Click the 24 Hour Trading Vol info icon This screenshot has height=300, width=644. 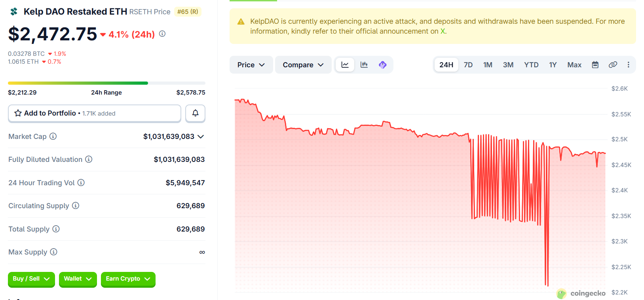(81, 182)
